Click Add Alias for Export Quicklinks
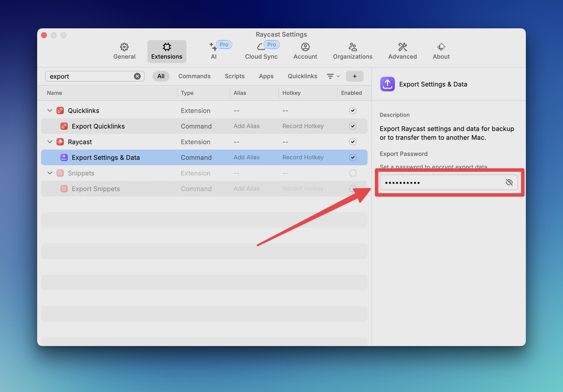This screenshot has width=563, height=392. pyautogui.click(x=247, y=126)
